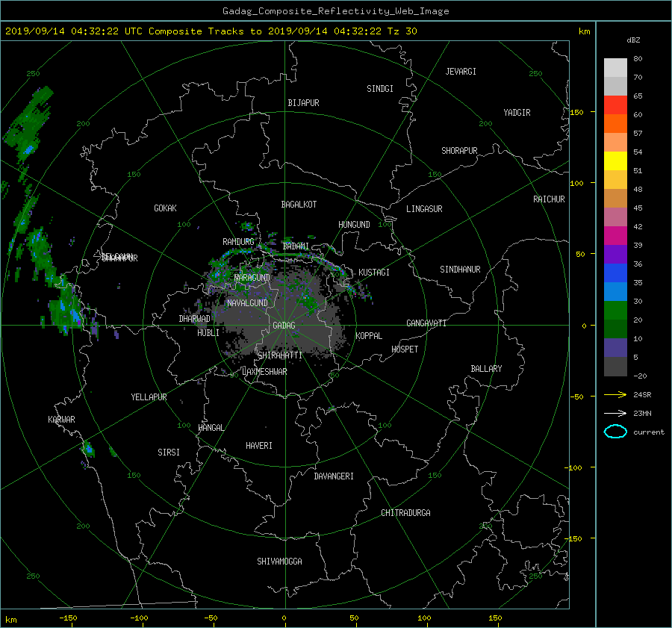672x628 pixels.
Task: Click the cyan current track ellipse icon
Action: (x=615, y=432)
